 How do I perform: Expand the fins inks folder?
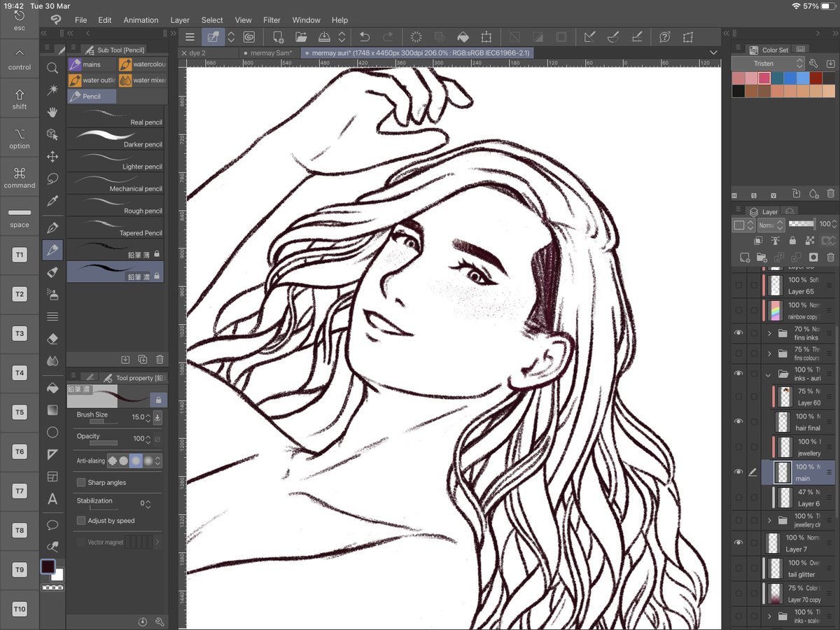[769, 333]
